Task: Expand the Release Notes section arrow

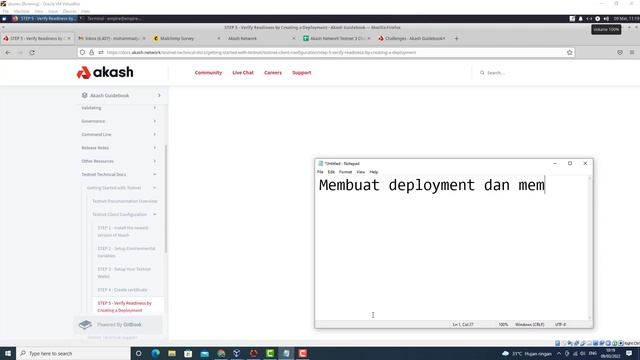Action: [155, 148]
